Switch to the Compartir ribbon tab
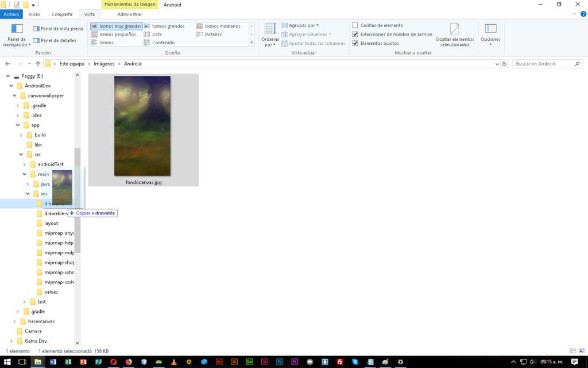 point(62,14)
